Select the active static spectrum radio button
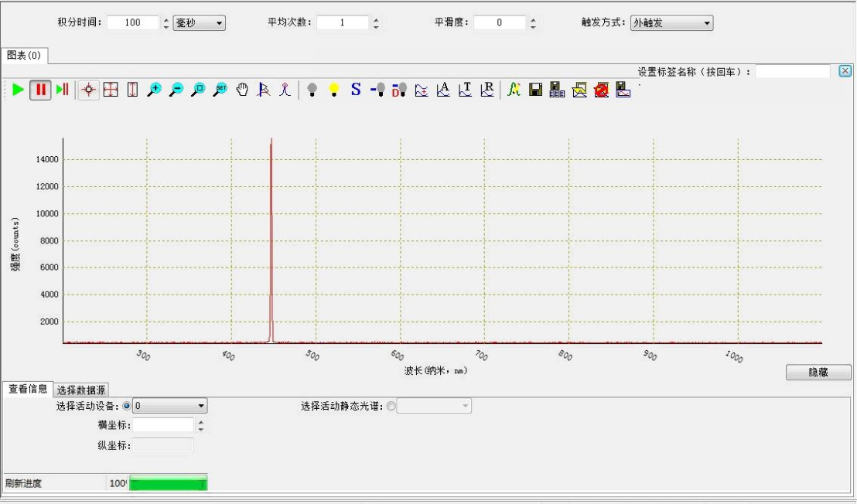Viewport: 857px width, 504px height. (391, 406)
